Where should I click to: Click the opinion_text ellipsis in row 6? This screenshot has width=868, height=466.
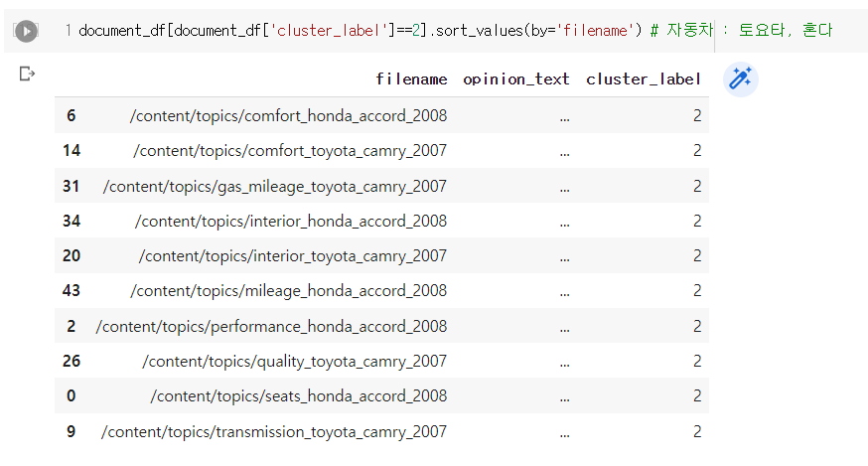coord(564,118)
